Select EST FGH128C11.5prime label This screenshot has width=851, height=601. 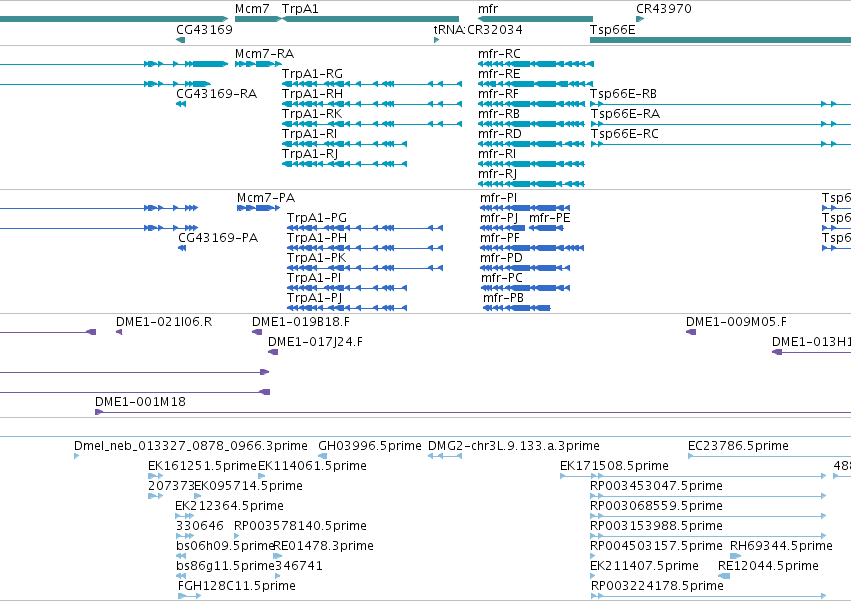pyautogui.click(x=237, y=586)
